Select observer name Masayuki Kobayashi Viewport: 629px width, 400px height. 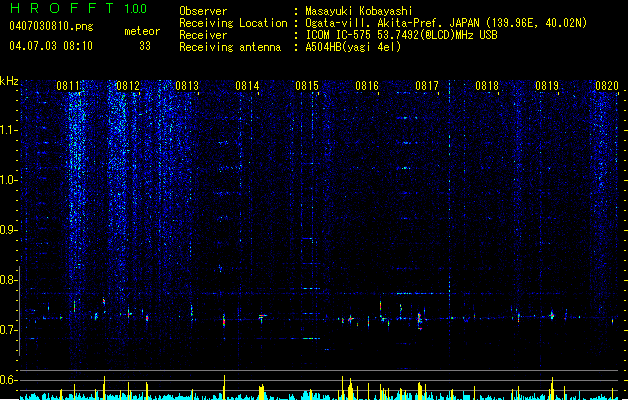point(359,11)
